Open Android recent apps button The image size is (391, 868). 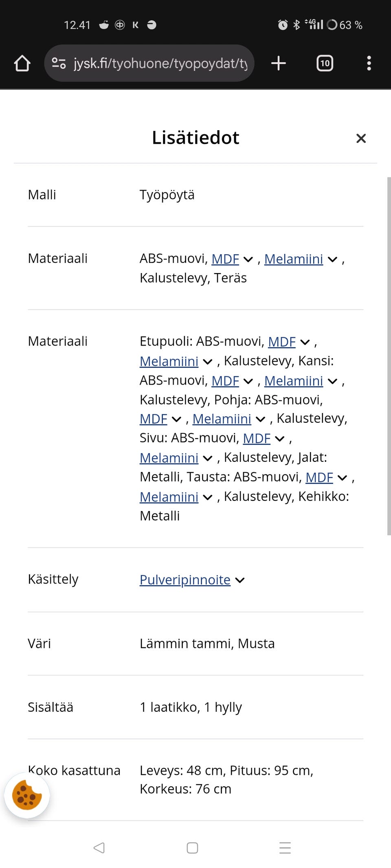coord(285,848)
